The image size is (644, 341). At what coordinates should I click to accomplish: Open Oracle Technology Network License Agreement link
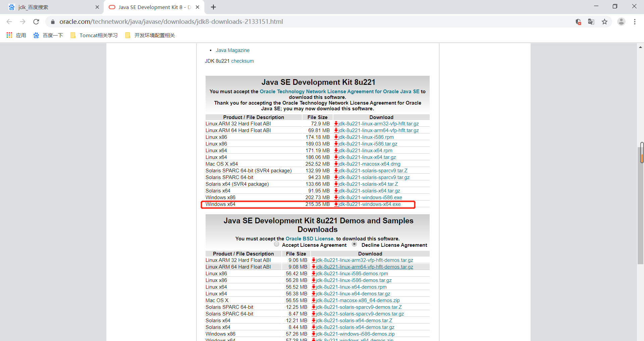tap(339, 92)
